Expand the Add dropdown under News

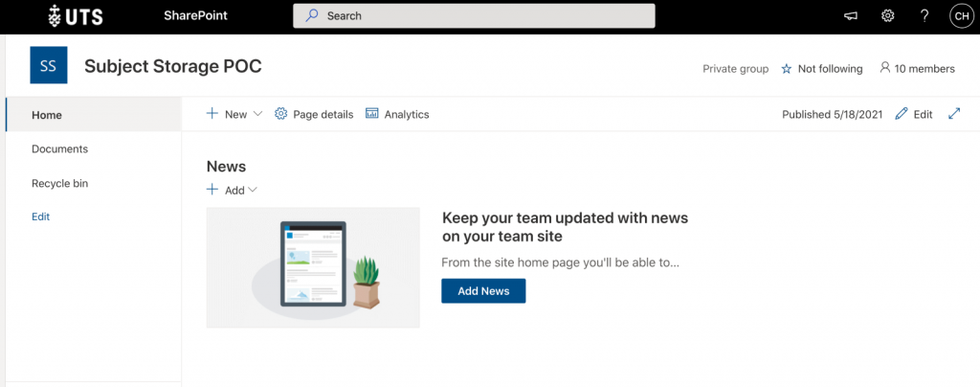[232, 190]
